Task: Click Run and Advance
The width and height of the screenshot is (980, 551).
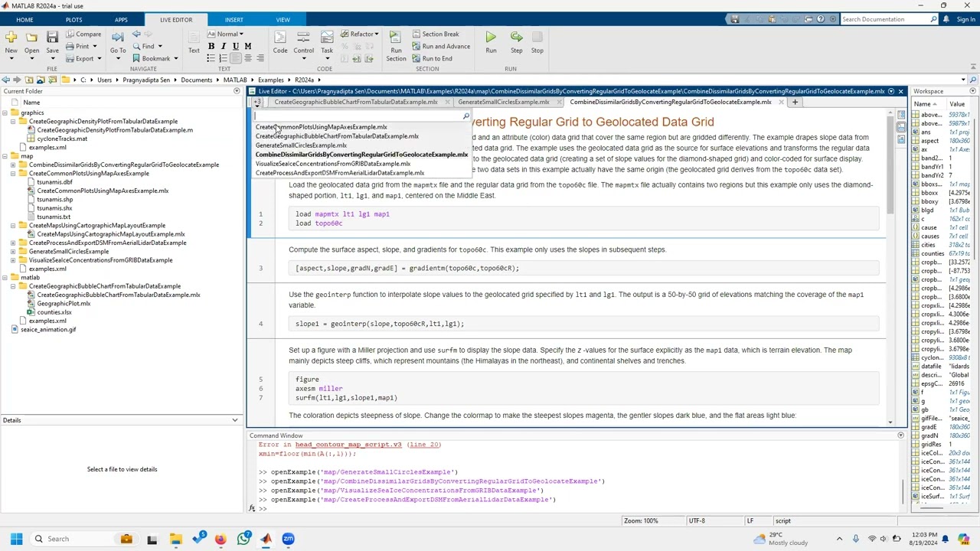Action: pyautogui.click(x=441, y=46)
